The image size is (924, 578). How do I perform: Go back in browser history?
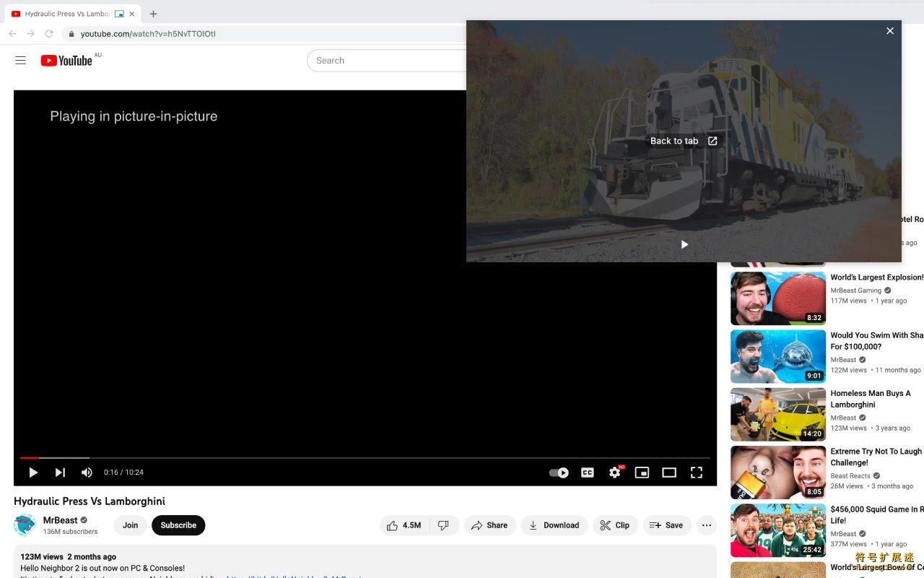click(12, 34)
